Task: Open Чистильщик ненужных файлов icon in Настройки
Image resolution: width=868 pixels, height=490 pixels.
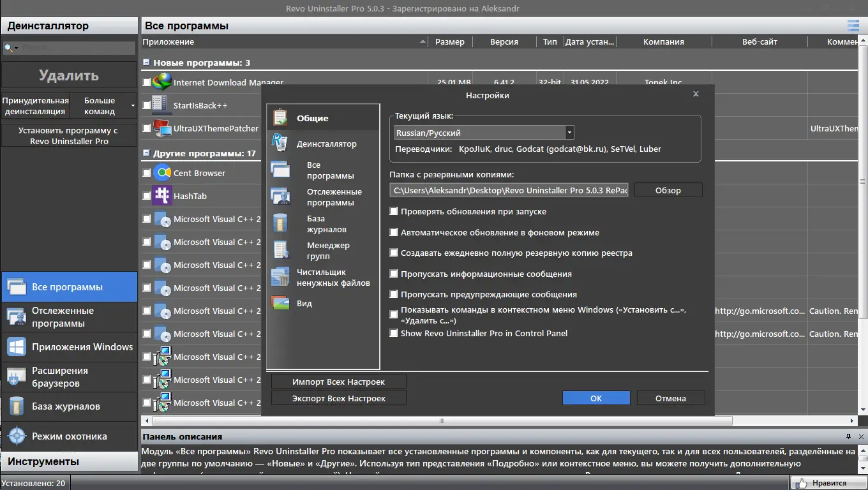Action: [280, 277]
